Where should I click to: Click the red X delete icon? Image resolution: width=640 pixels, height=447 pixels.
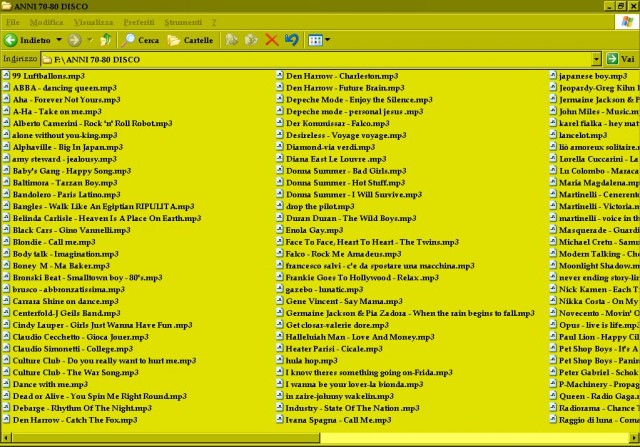click(271, 40)
